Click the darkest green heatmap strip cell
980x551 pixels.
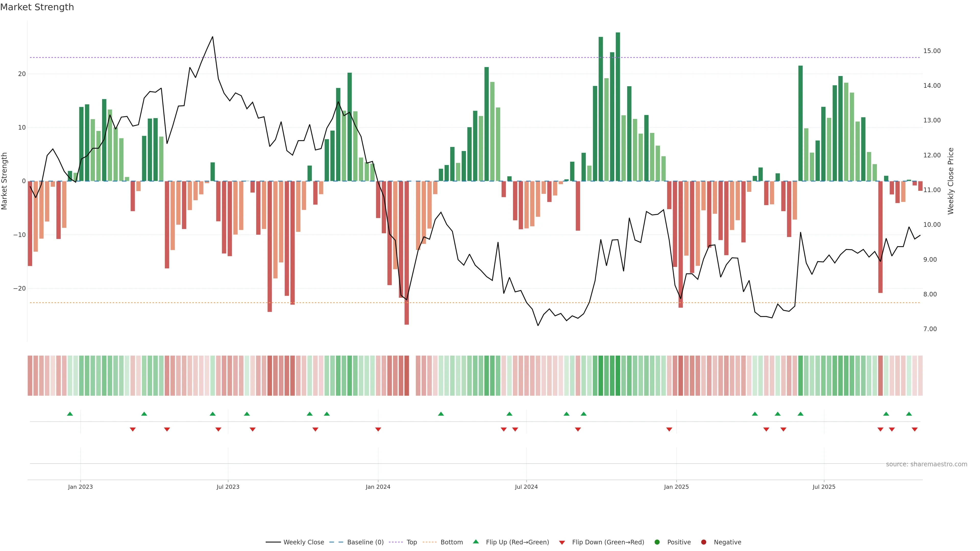tap(618, 376)
